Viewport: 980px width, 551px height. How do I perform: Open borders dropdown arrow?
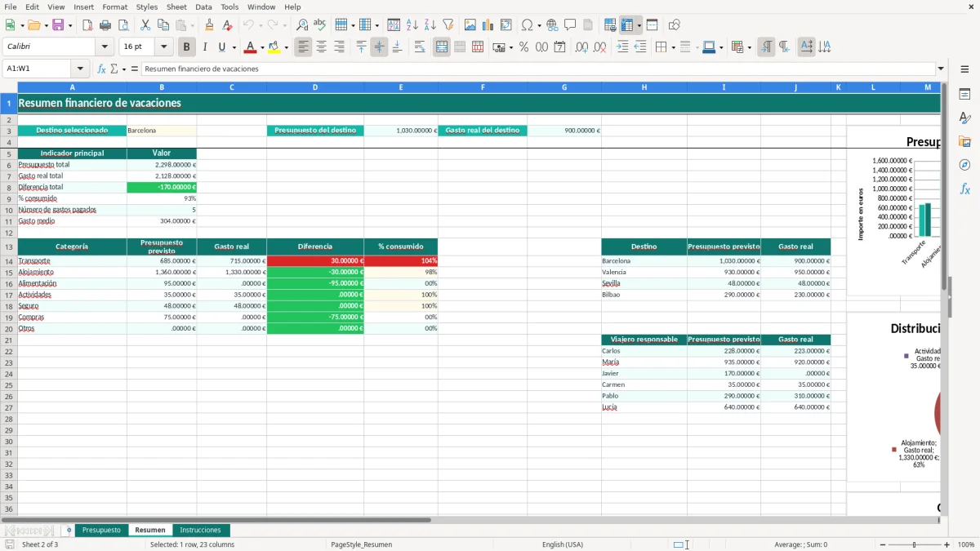[673, 47]
